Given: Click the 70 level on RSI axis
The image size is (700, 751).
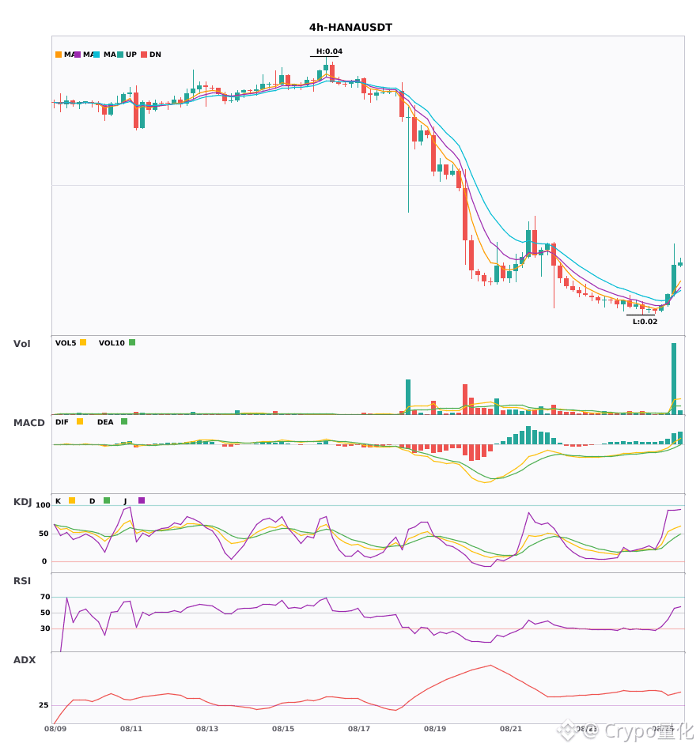Looking at the screenshot, I should click(45, 597).
